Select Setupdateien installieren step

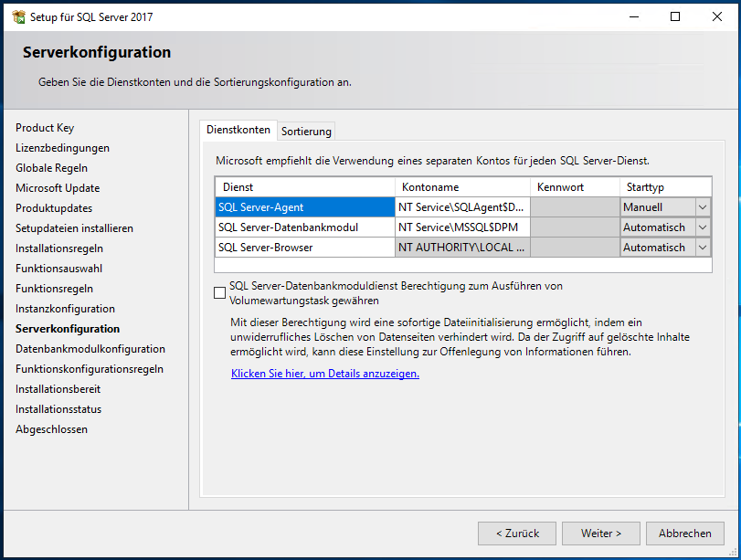74,228
